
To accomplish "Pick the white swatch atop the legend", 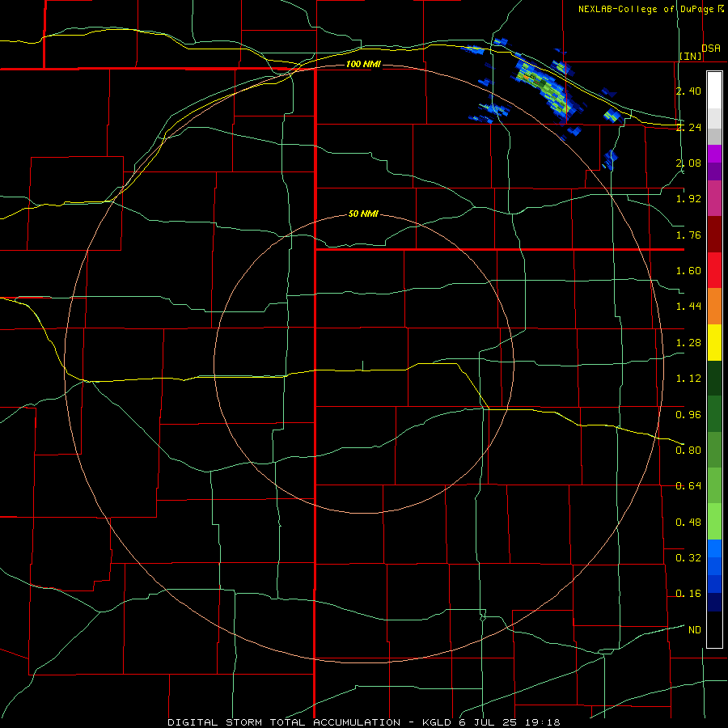I will point(714,91).
